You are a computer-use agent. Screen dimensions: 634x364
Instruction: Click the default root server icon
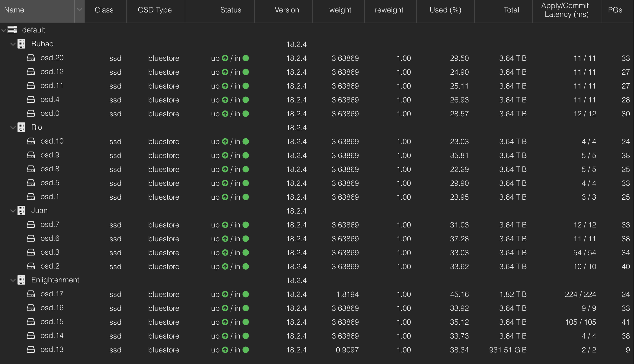pos(12,30)
